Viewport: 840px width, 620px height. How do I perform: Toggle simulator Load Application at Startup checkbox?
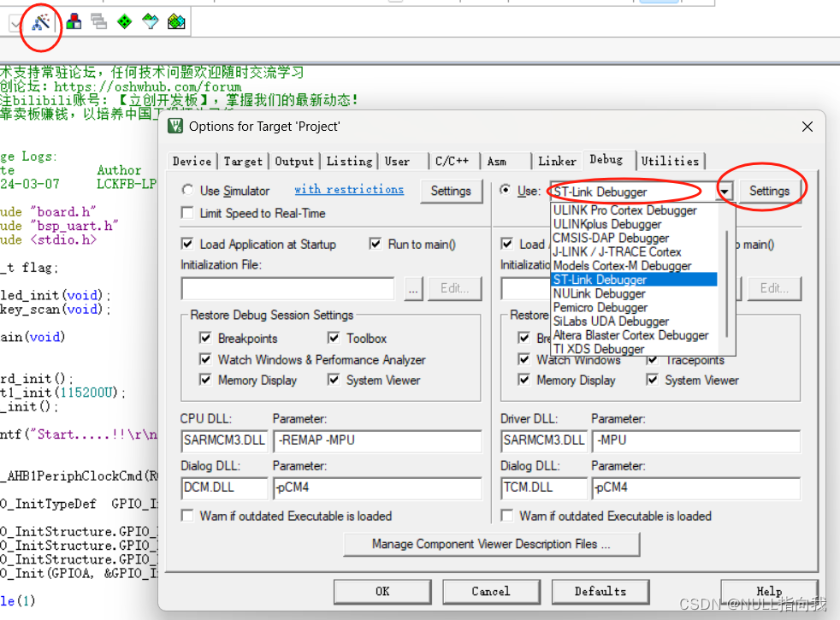187,244
